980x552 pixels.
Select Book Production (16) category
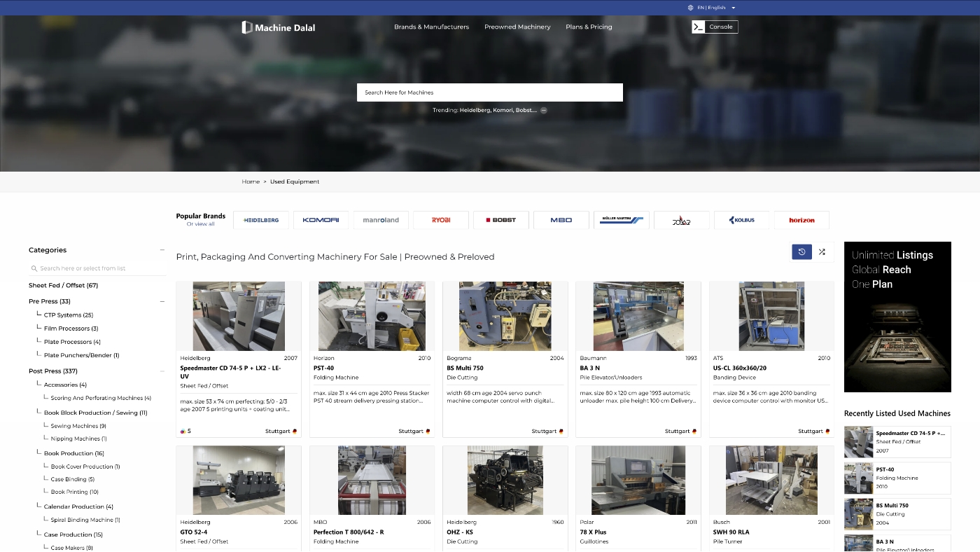[x=74, y=453]
